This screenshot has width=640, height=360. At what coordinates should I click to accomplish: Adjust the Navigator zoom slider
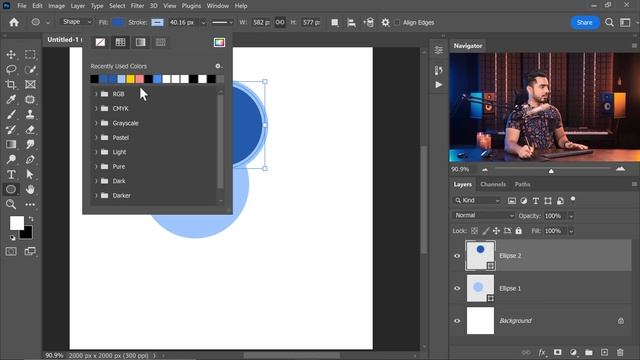551,171
